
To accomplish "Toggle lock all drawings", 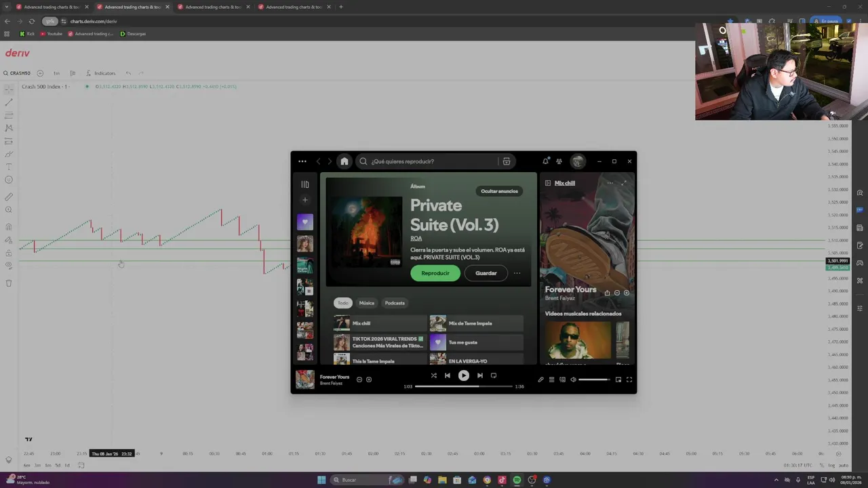I will (9, 253).
